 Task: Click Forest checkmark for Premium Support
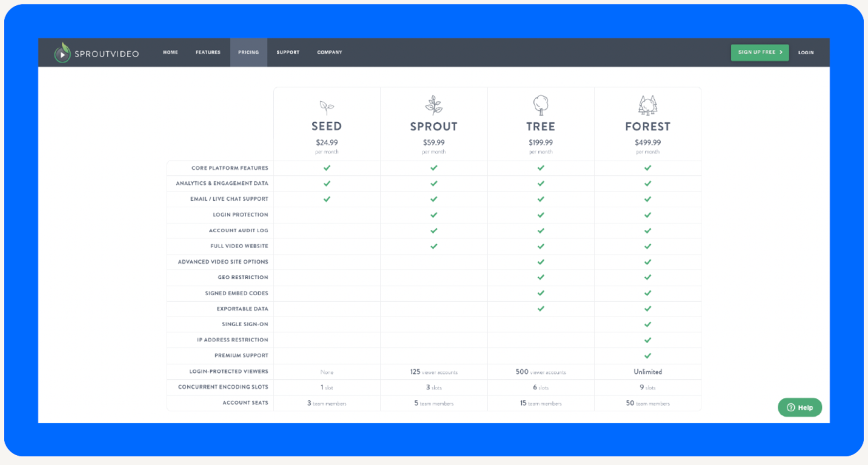tap(648, 356)
